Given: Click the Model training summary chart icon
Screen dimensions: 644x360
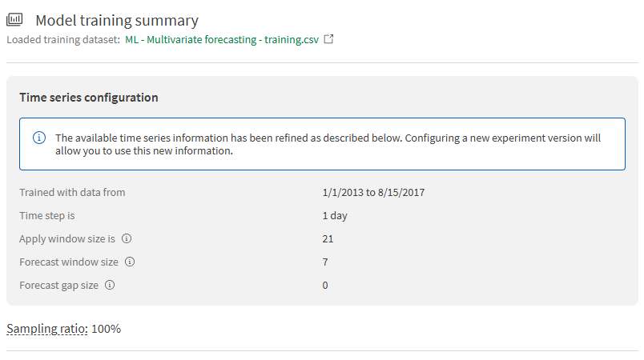Looking at the screenshot, I should [x=14, y=21].
